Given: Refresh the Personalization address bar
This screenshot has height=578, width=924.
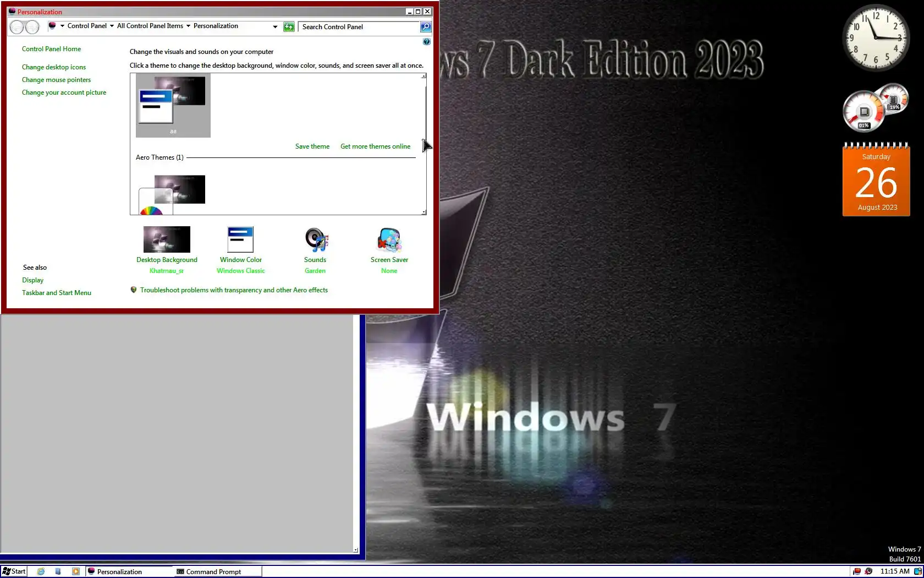Looking at the screenshot, I should (289, 26).
